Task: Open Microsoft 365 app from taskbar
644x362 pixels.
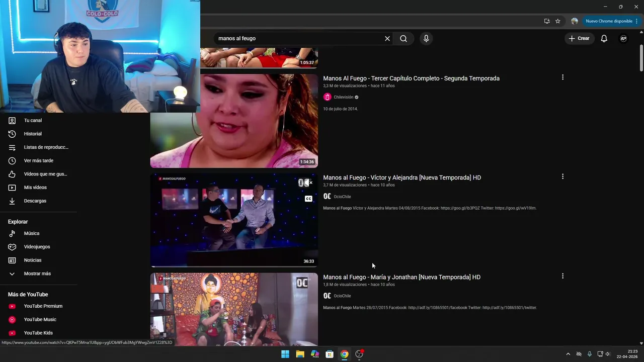Action: click(315, 354)
